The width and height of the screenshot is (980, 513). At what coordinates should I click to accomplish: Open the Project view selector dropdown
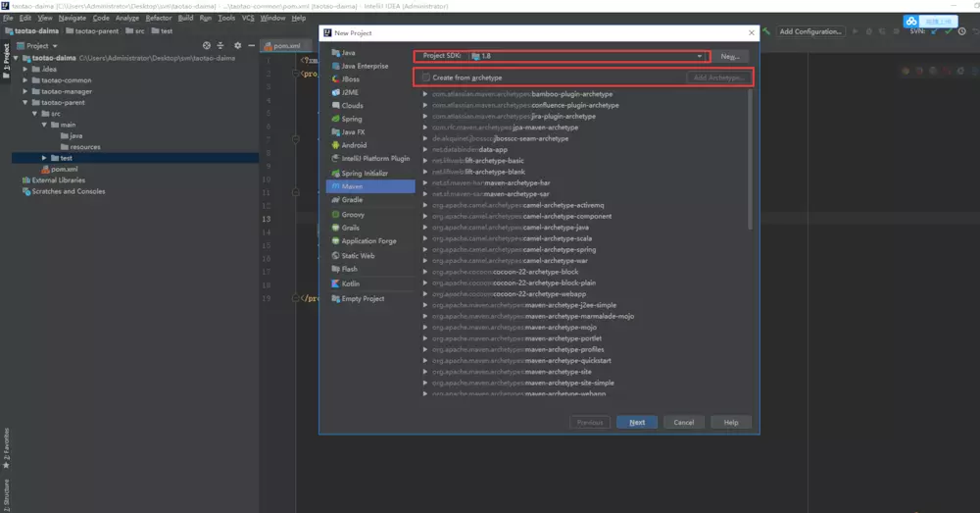[x=37, y=46]
